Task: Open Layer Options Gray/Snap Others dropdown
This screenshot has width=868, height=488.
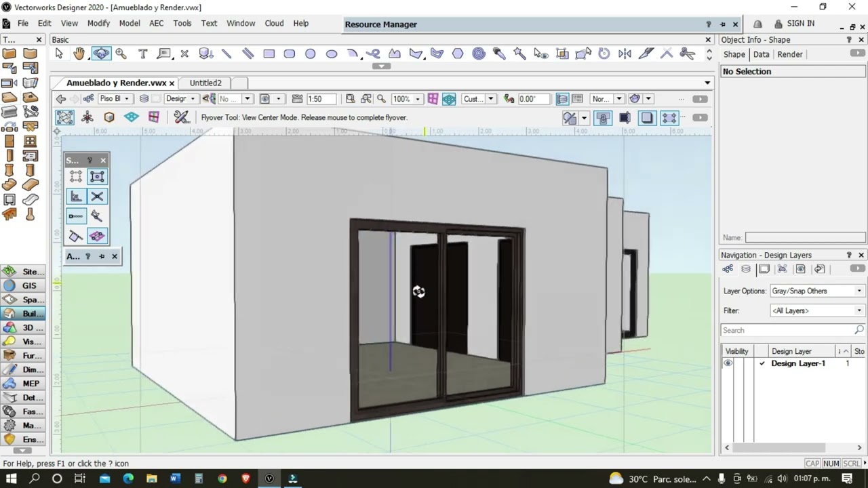Action: 817,291
